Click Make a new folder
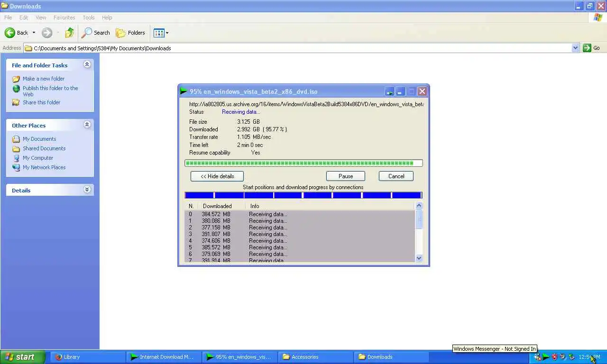The width and height of the screenshot is (607, 364). click(44, 79)
